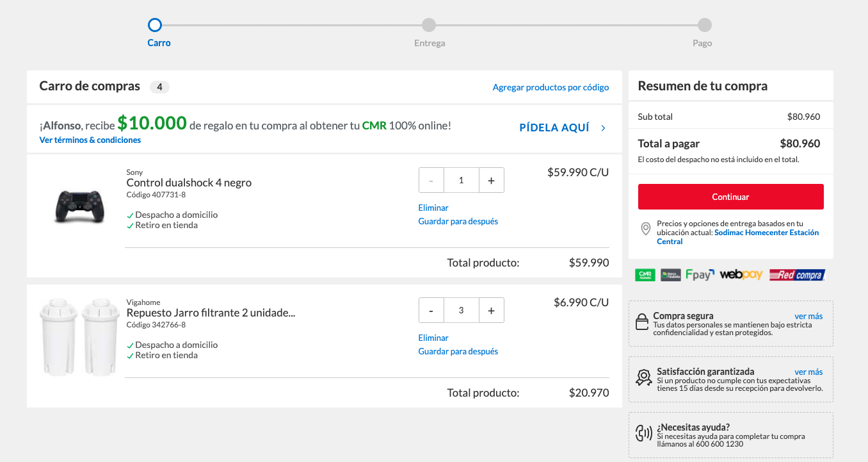Click the Vigahome brand label
Screen dimensions: 868x462
pyautogui.click(x=143, y=302)
